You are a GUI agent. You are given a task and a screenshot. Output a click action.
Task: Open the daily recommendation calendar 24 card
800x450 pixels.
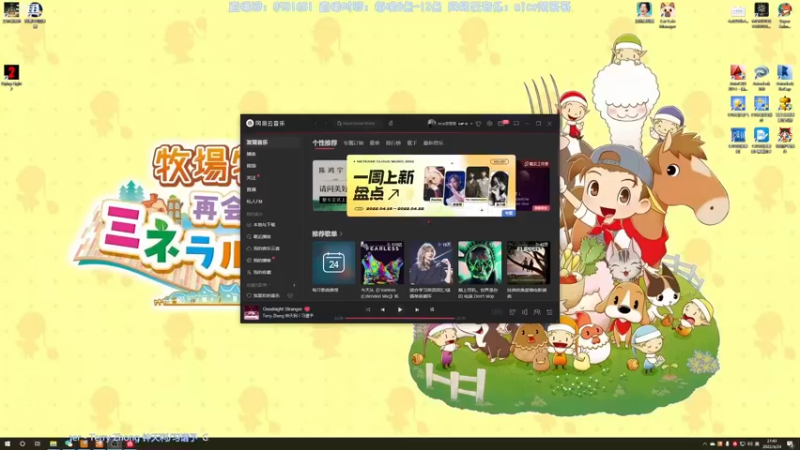click(334, 263)
